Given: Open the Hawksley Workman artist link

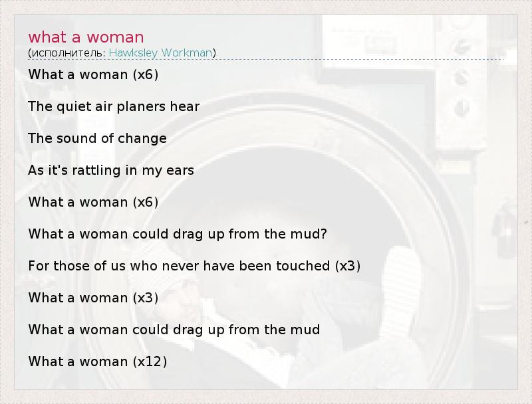Looking at the screenshot, I should point(160,52).
